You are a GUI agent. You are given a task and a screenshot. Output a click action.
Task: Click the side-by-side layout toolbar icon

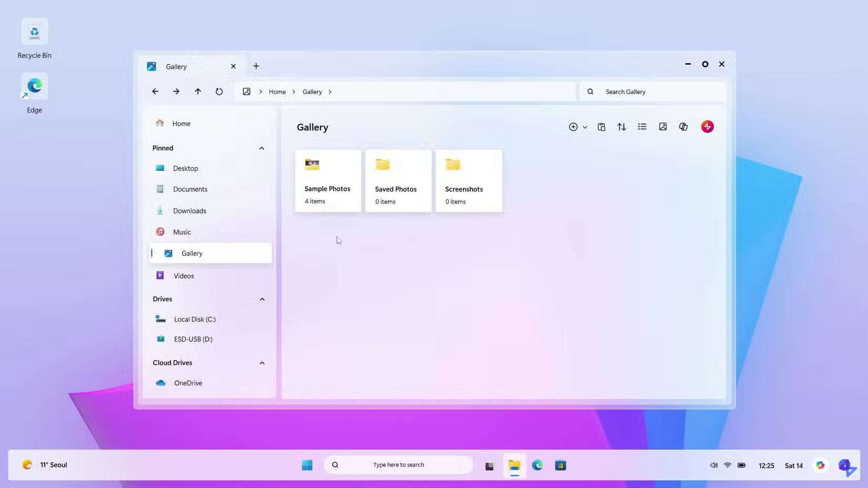point(682,127)
